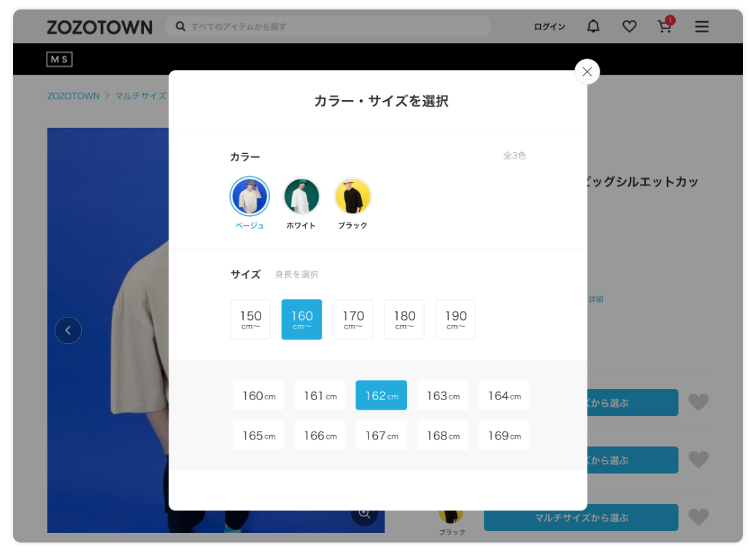Click the ログイン login link

[x=549, y=26]
